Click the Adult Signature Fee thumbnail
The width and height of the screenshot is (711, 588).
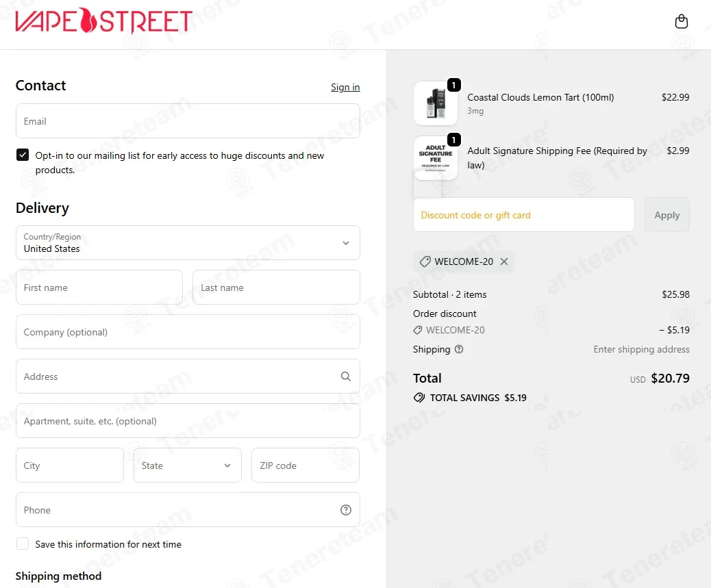coord(436,157)
